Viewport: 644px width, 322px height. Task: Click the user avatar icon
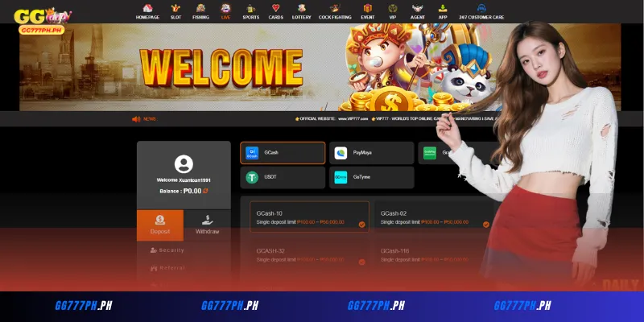point(184,164)
